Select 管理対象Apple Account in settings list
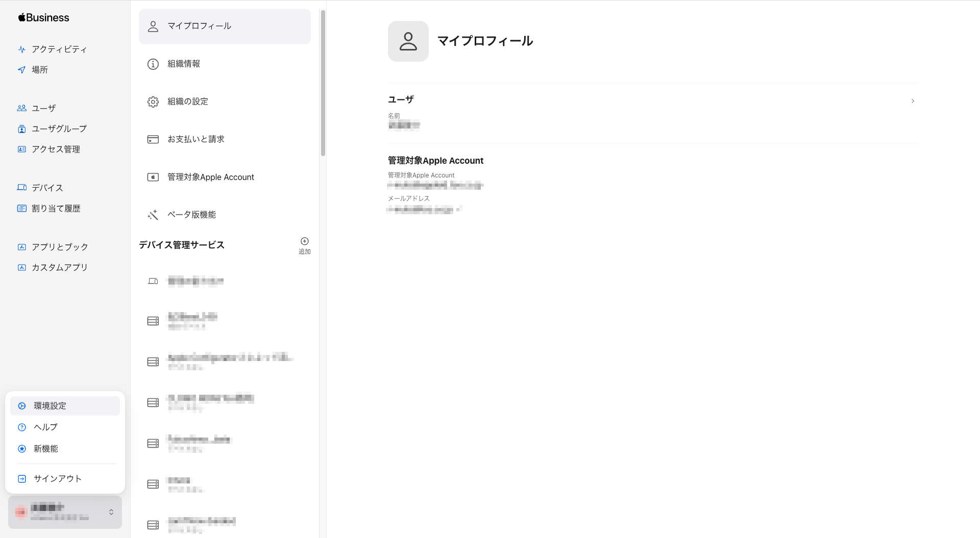Image resolution: width=980 pixels, height=538 pixels. coord(225,177)
